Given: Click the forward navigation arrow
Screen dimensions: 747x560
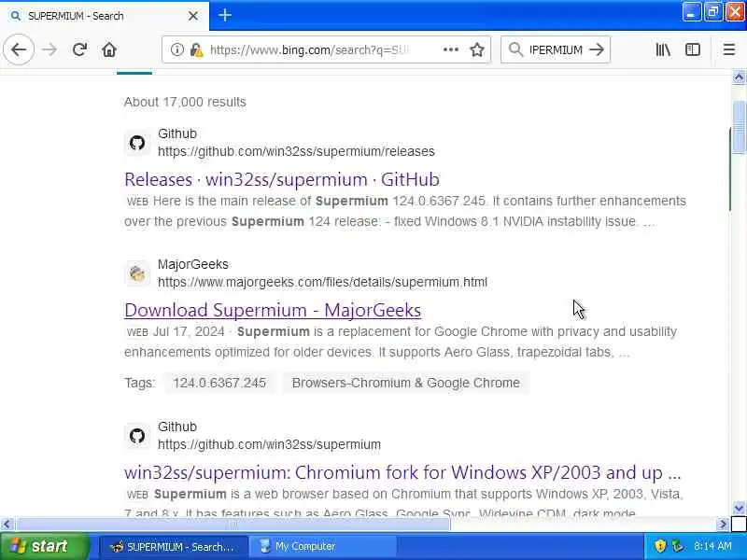Looking at the screenshot, I should click(x=49, y=49).
